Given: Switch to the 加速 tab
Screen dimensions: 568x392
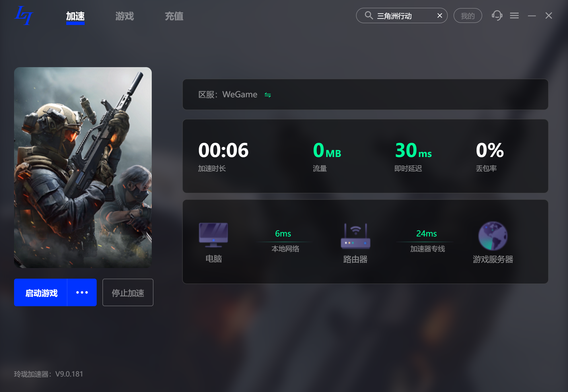Looking at the screenshot, I should [75, 16].
